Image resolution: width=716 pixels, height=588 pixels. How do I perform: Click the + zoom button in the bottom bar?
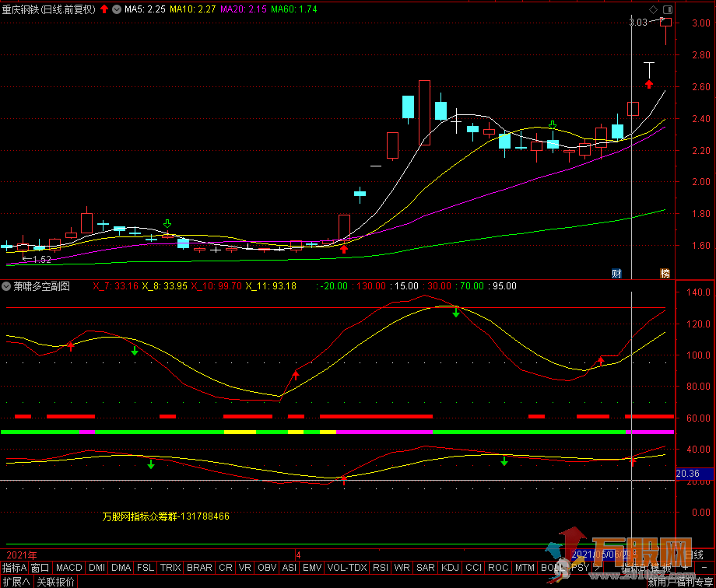click(685, 568)
